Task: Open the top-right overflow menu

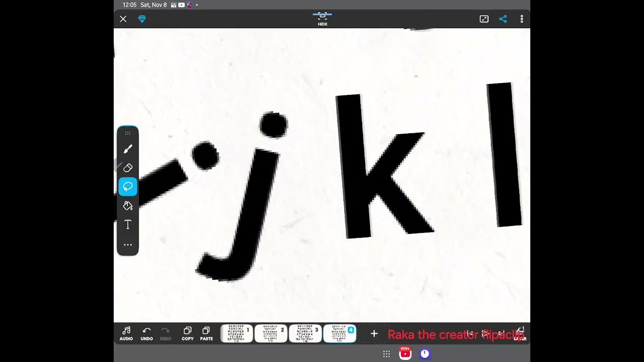Action: point(522,19)
